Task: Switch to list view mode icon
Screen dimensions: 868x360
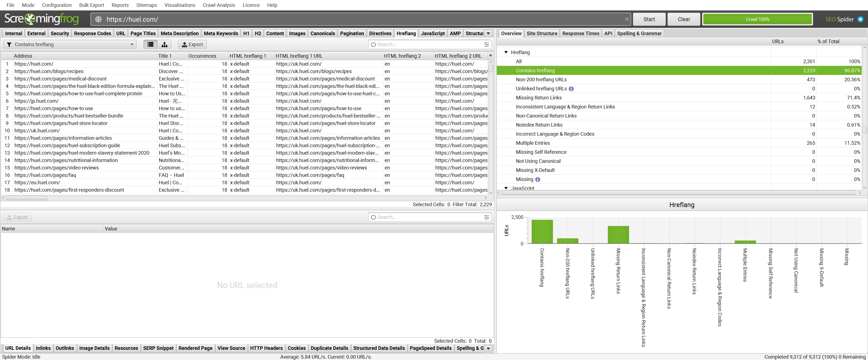Action: (x=150, y=44)
